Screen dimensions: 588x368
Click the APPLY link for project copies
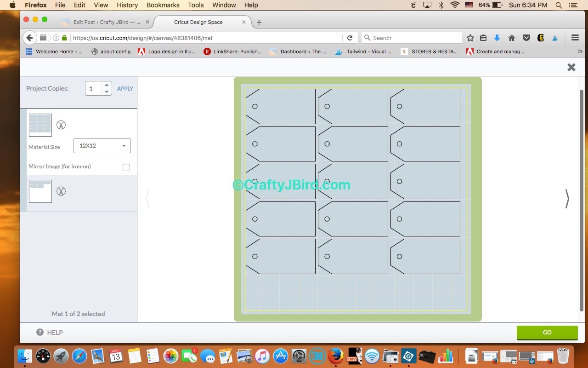point(125,88)
